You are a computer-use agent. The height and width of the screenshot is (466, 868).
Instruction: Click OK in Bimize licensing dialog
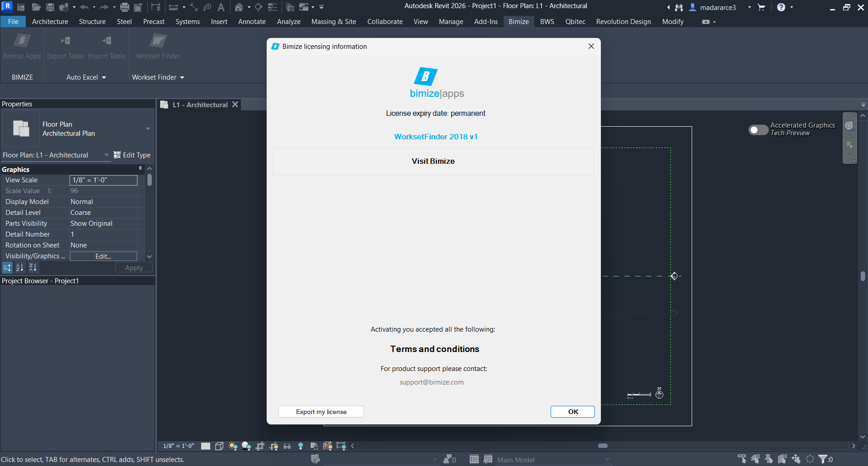tap(573, 412)
